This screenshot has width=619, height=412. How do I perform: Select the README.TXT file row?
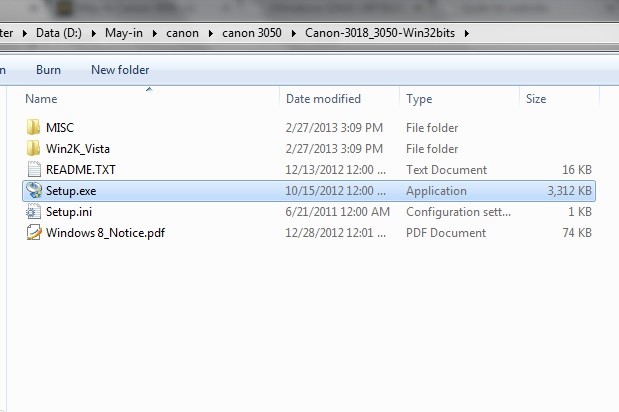(309, 170)
